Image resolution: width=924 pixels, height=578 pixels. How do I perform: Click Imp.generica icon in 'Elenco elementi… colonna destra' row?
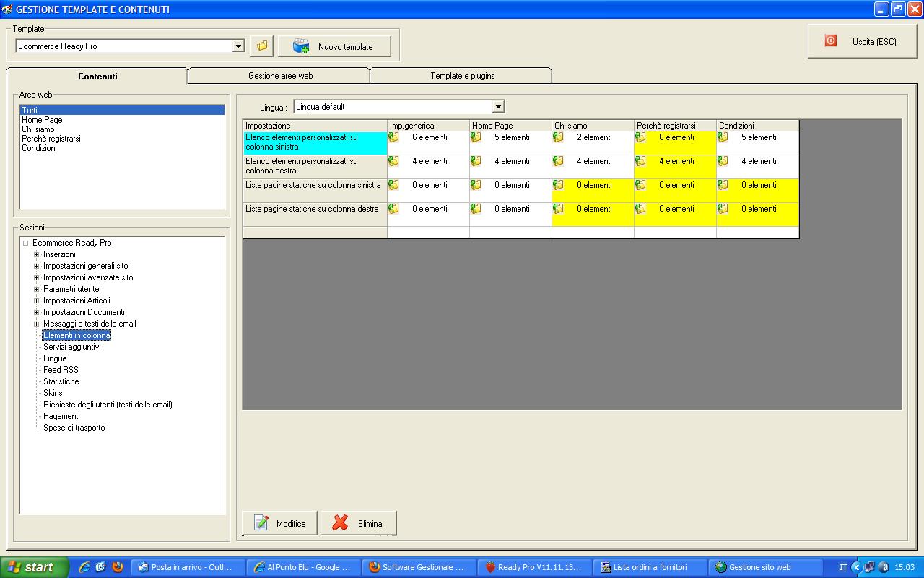pos(393,161)
